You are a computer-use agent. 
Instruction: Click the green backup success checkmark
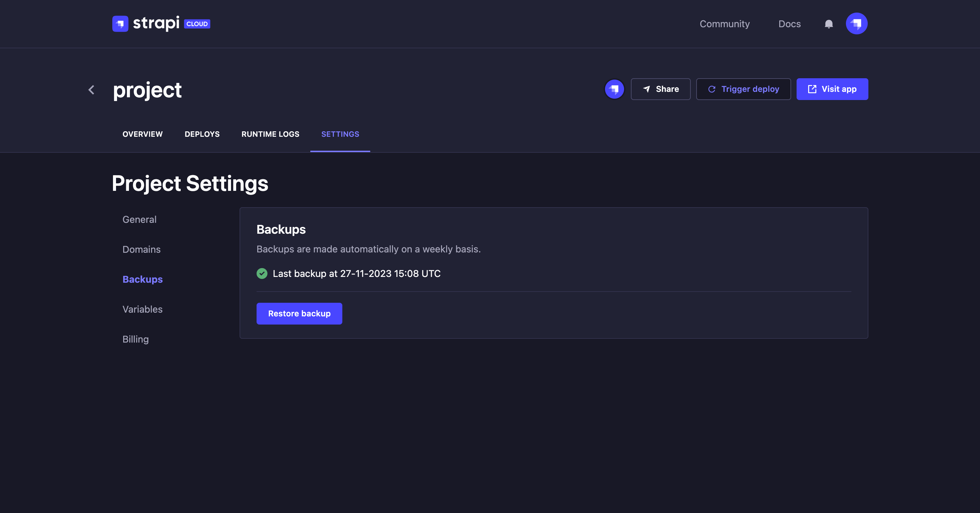pyautogui.click(x=262, y=274)
